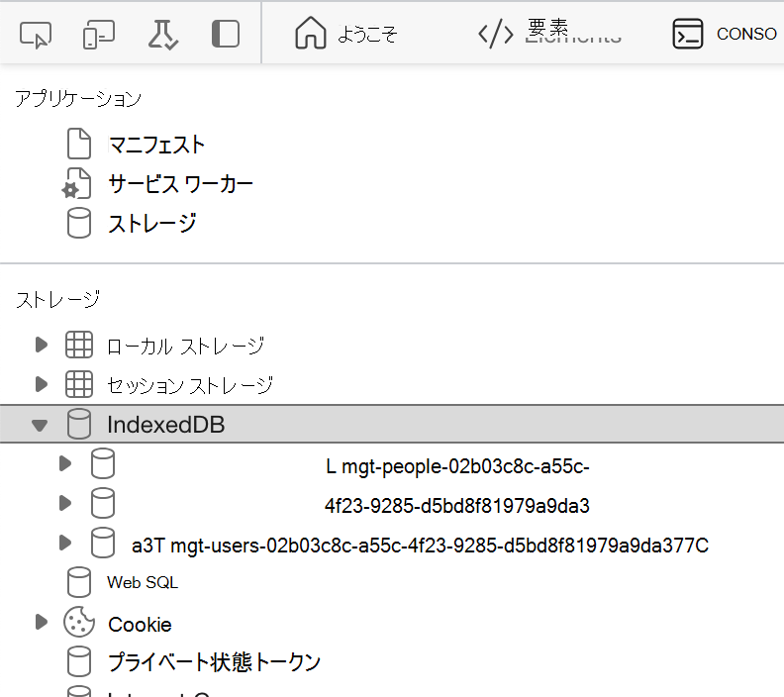Switch to the 要素 Elements tab
This screenshot has height=697, width=784.
[549, 34]
